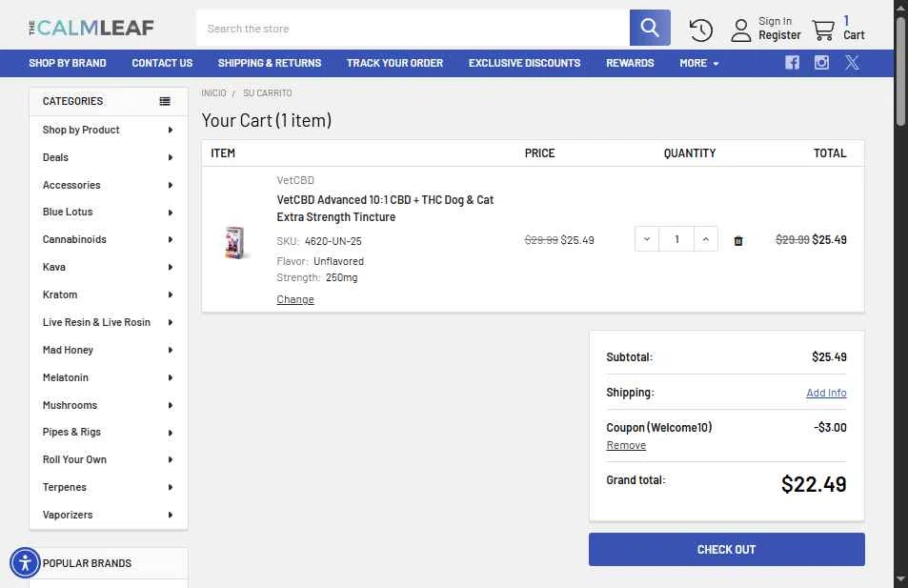Open the Terpenes category
This screenshot has height=588, width=908.
[x=64, y=488]
